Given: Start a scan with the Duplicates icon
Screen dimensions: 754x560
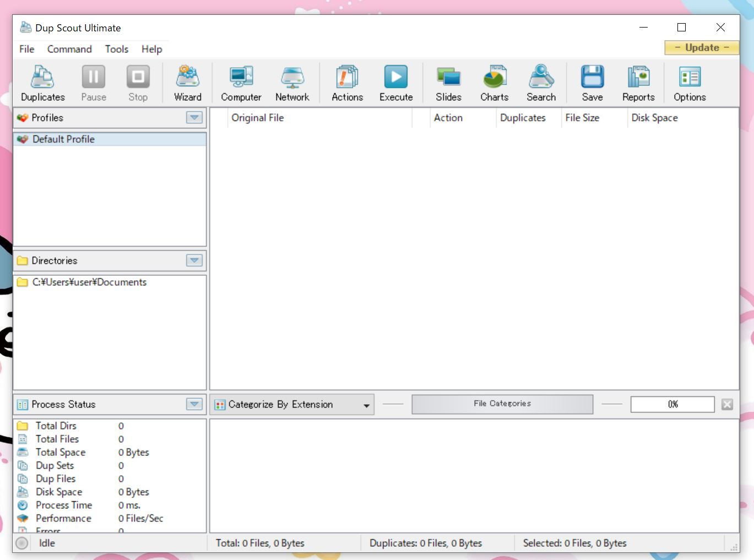Looking at the screenshot, I should (43, 83).
